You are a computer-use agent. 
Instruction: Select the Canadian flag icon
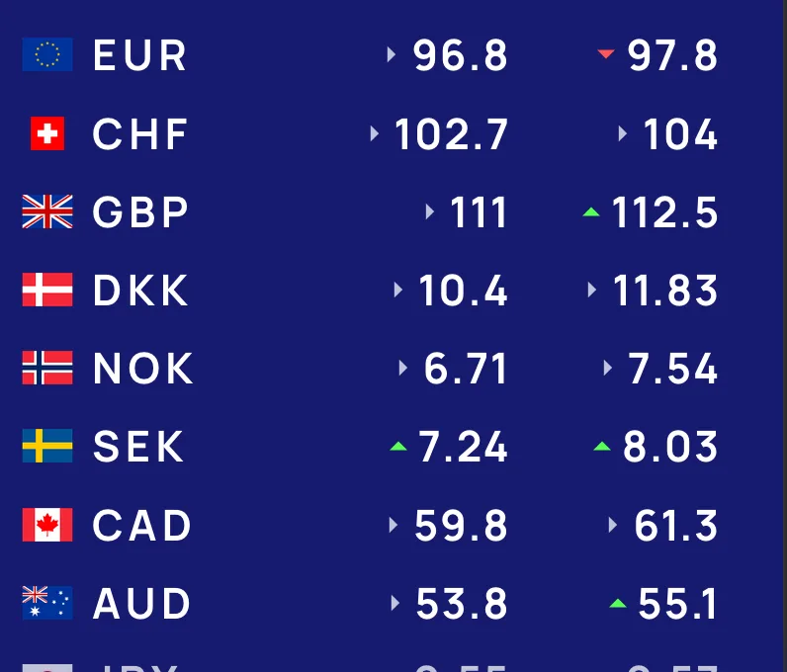(x=47, y=525)
